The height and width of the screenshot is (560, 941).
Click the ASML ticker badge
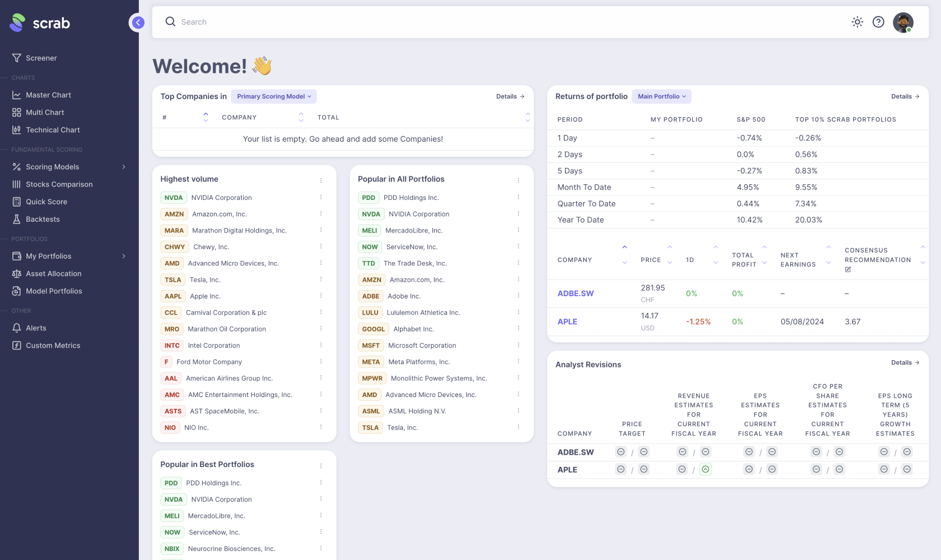(x=371, y=411)
